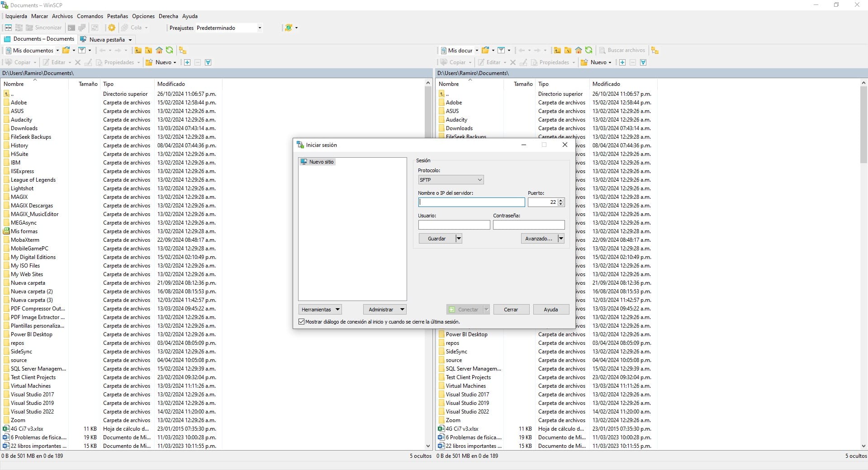Viewport: 868px width, 470px height.
Task: Expand the Guardar button dropdown arrow
Action: point(459,239)
